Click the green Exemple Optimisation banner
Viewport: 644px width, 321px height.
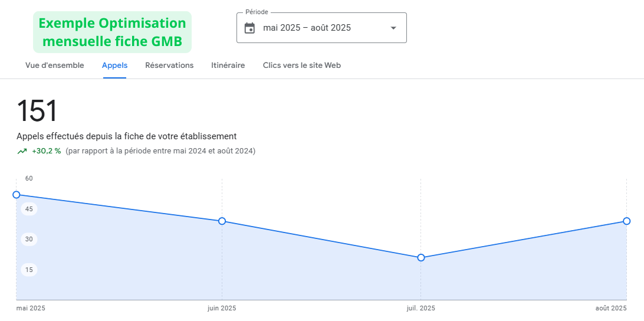[112, 32]
